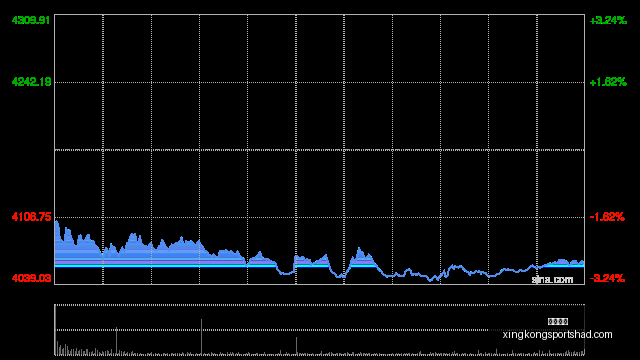Screen dimensions: 640x360
Task: Click the red -1.62% percentage label
Action: [x=607, y=217]
